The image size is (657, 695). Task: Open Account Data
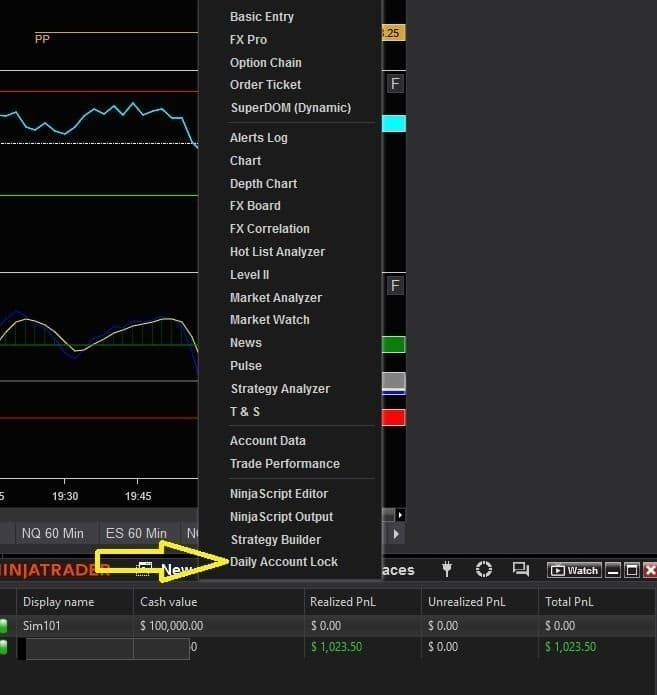[268, 441]
